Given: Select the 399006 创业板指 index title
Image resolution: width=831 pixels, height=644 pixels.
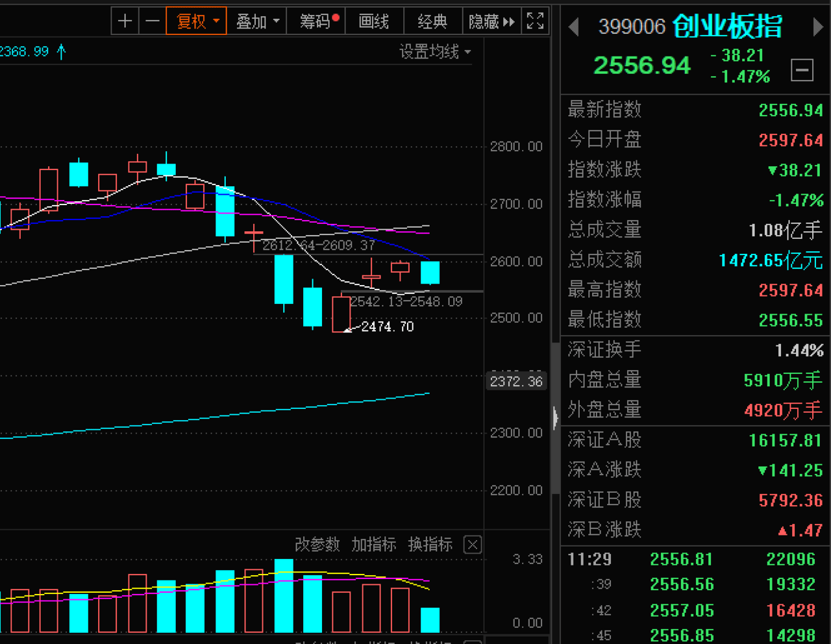Looking at the screenshot, I should 691,27.
